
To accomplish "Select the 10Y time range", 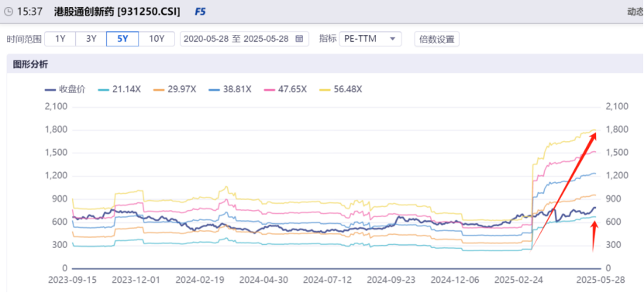I will tap(157, 39).
